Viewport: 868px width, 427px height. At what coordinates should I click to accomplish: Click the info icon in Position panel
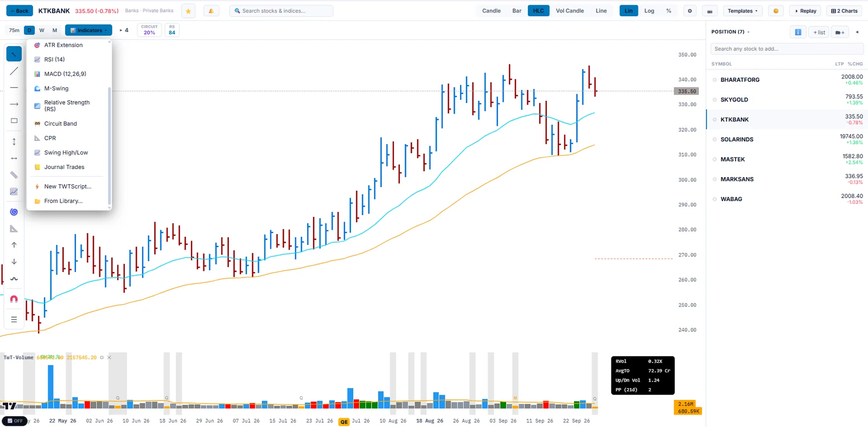point(798,32)
